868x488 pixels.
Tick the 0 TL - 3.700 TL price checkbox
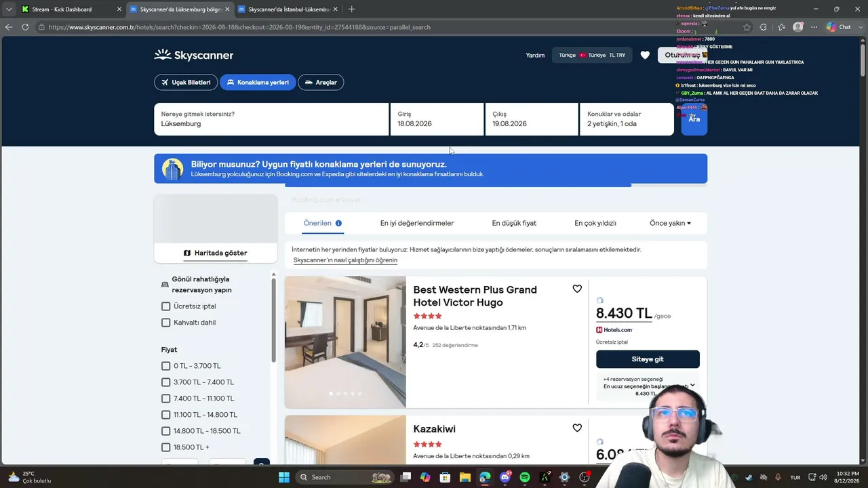(165, 366)
